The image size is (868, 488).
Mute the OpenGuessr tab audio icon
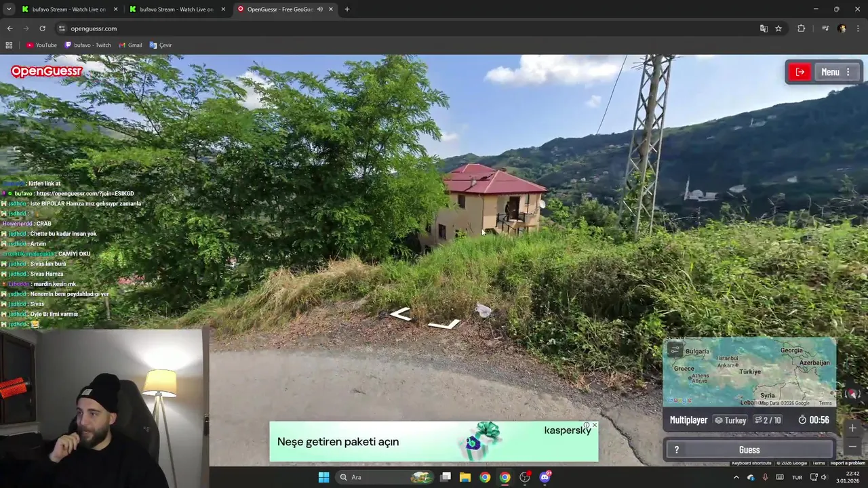click(x=319, y=9)
